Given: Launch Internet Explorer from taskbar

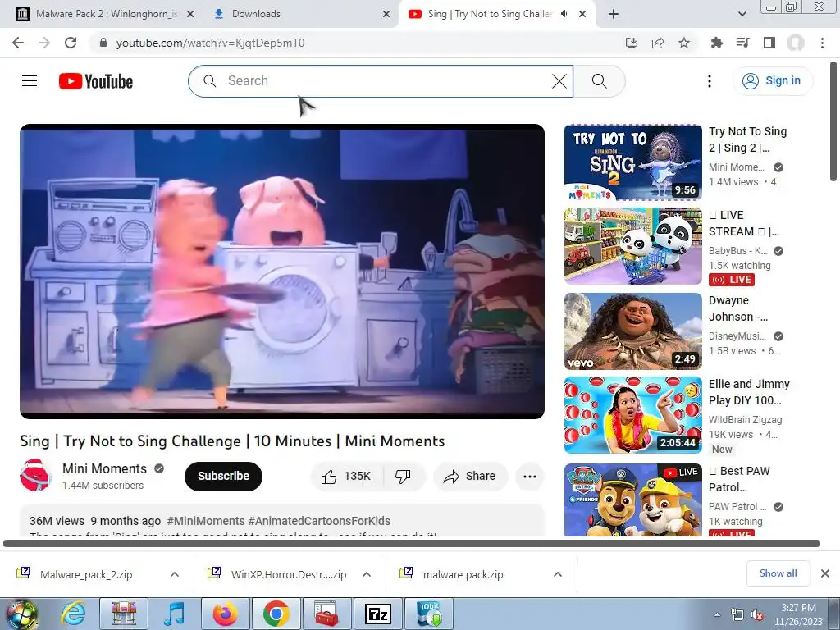Looking at the screenshot, I should pyautogui.click(x=73, y=614).
